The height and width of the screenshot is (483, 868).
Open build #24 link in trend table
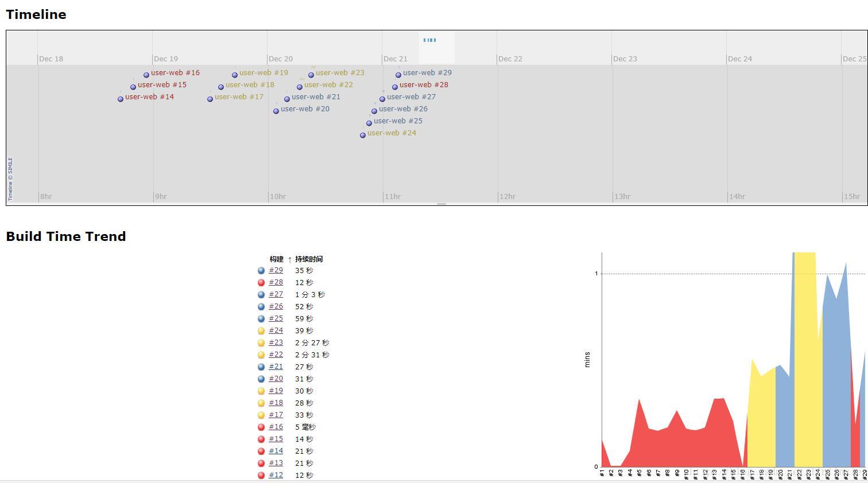point(276,330)
